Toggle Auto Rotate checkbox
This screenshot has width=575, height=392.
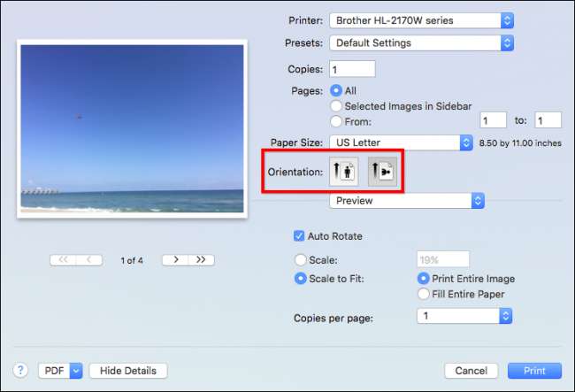point(299,235)
